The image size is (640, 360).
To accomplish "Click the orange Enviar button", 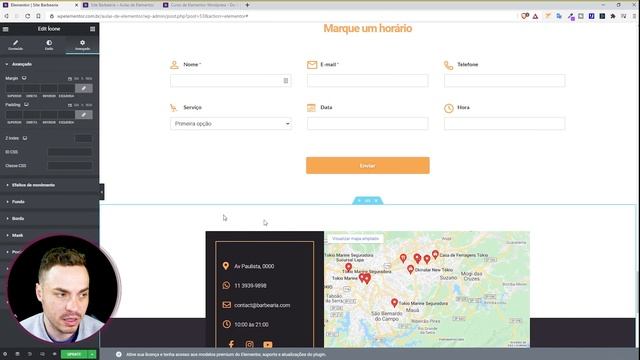I will coord(368,166).
